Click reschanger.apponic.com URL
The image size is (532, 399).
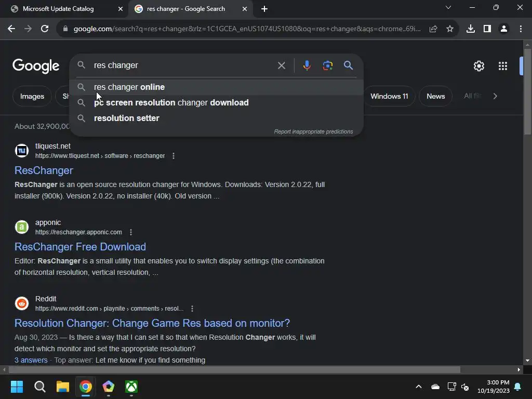tap(78, 232)
